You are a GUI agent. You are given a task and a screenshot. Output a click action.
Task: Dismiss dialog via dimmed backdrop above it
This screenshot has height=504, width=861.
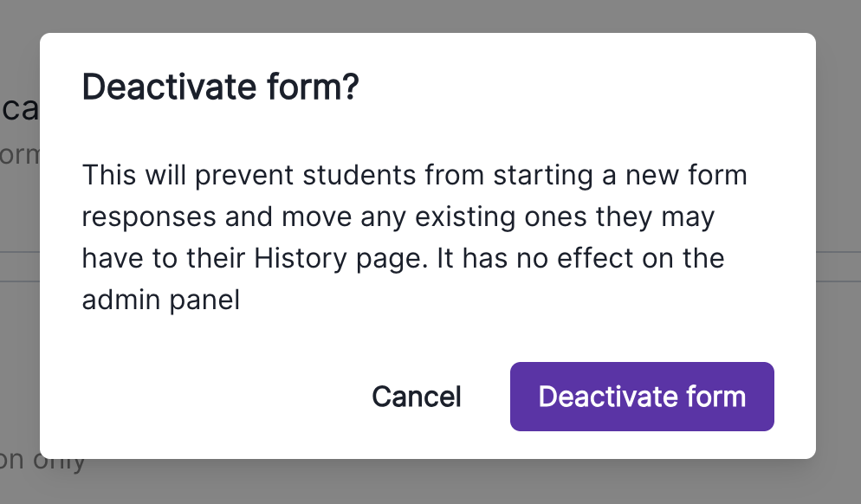coord(433,16)
